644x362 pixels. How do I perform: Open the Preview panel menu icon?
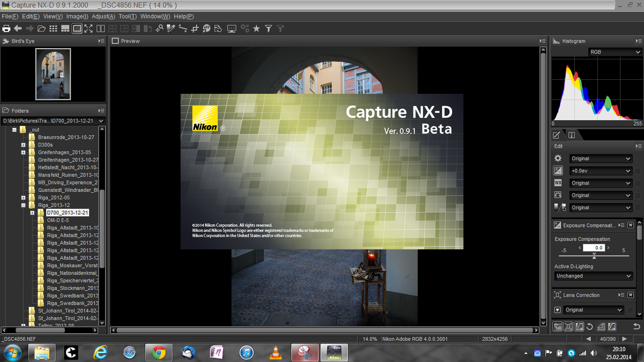543,41
